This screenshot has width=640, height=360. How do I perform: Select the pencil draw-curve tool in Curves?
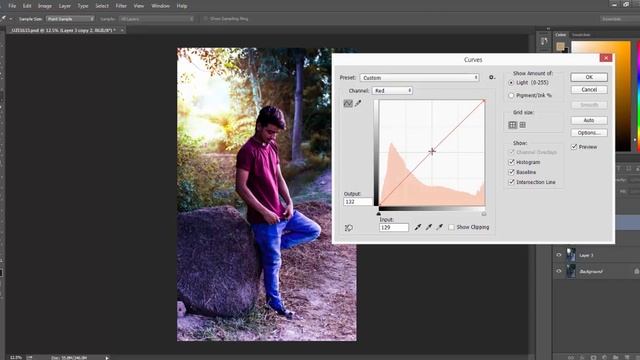tap(358, 104)
